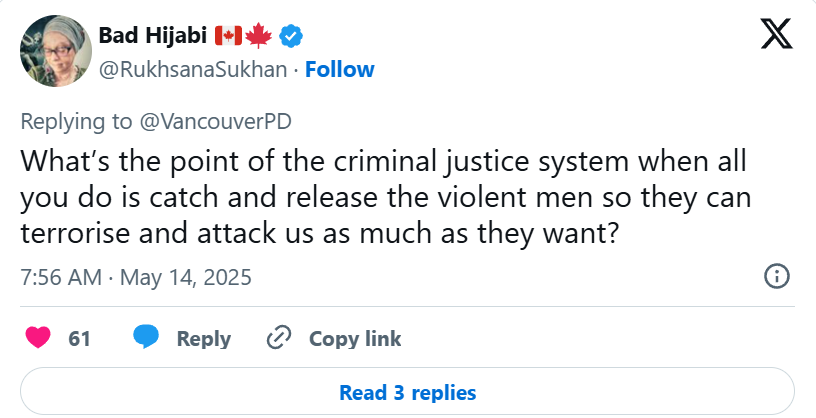Open the @RukhsanaSukhan handle
This screenshot has width=816, height=418.
point(193,69)
